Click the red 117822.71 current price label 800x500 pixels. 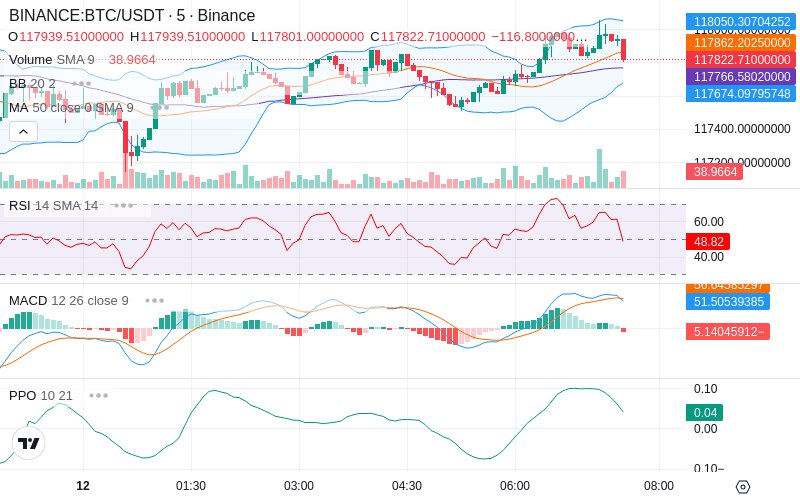tap(741, 60)
